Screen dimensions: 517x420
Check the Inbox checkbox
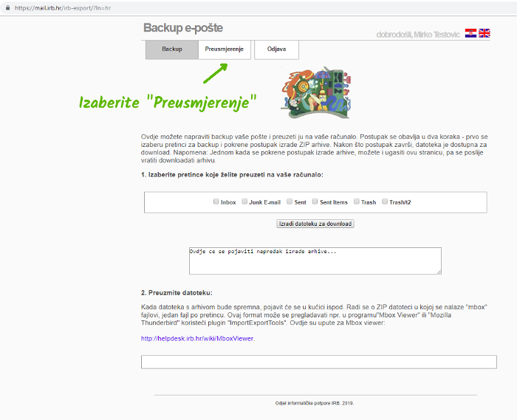click(x=216, y=202)
